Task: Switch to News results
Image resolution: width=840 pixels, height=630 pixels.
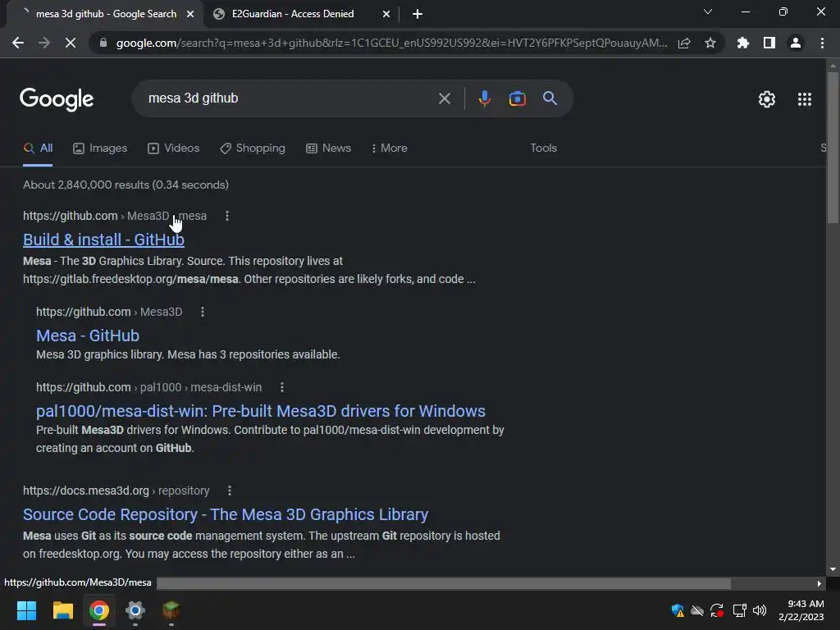Action: coord(328,148)
